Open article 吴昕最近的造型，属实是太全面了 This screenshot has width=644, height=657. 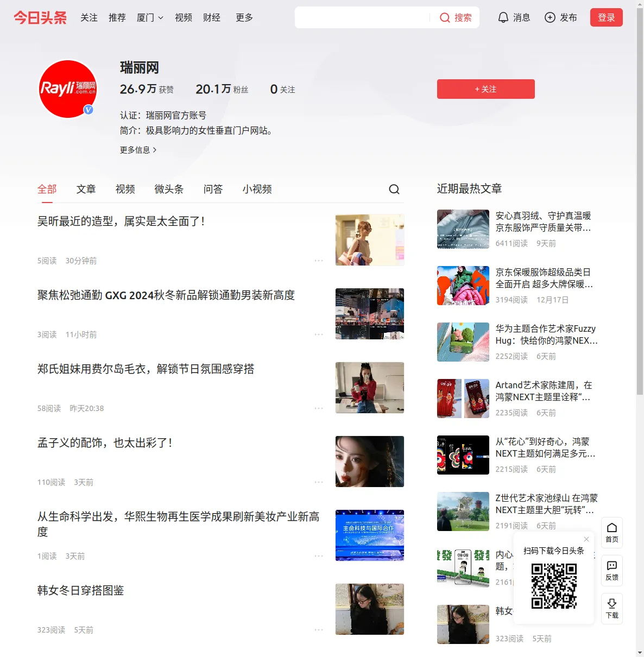[121, 221]
